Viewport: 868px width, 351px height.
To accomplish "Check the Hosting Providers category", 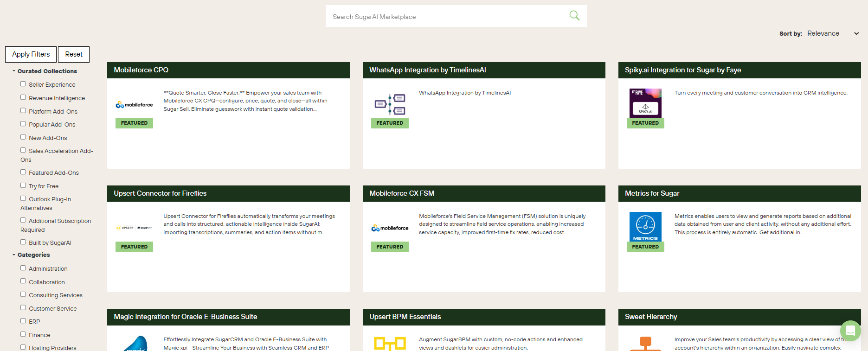I will pyautogui.click(x=23, y=347).
